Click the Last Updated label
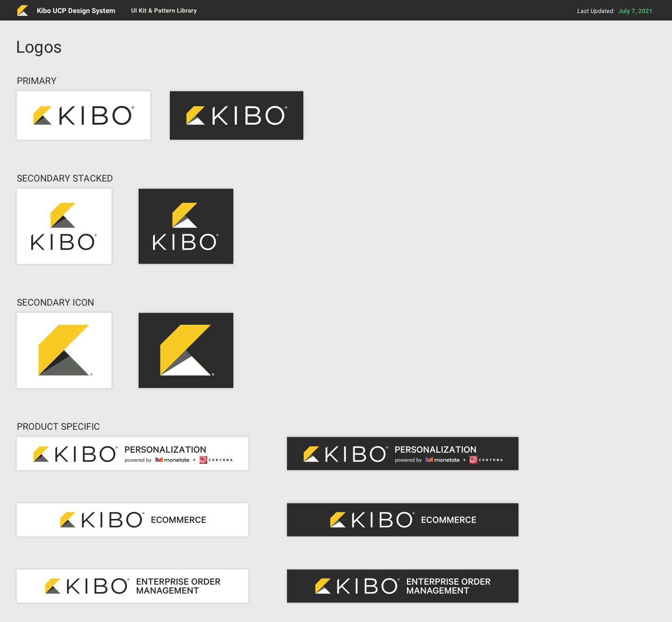This screenshot has width=672, height=622. tap(596, 11)
